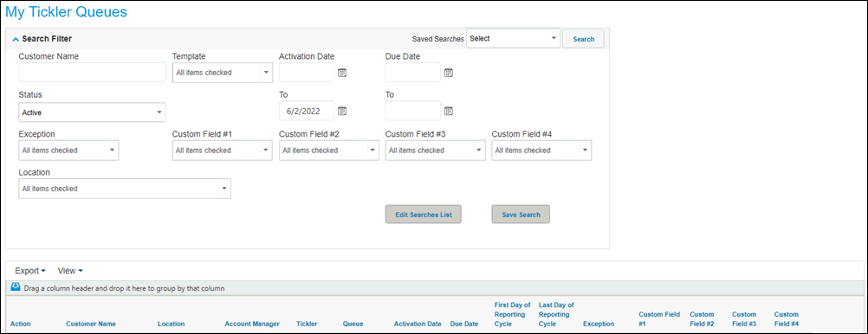
Task: Open the Saved Searches dropdown
Action: tap(513, 39)
